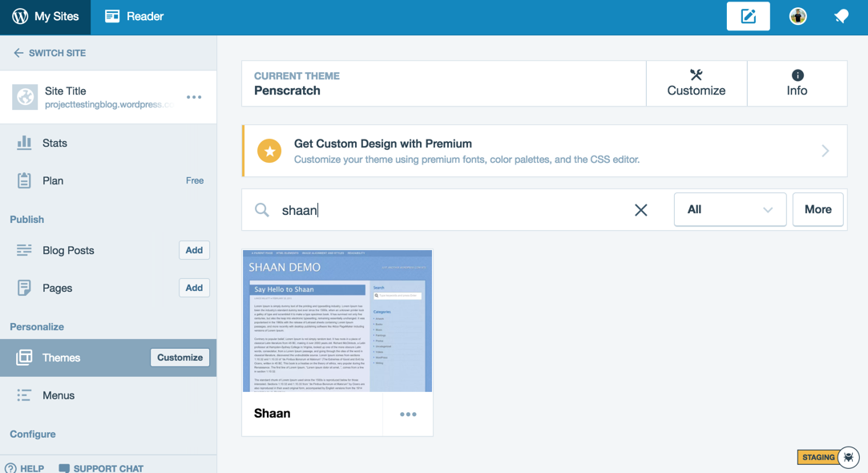Click the Pages document icon
The width and height of the screenshot is (868, 473).
pos(24,288)
